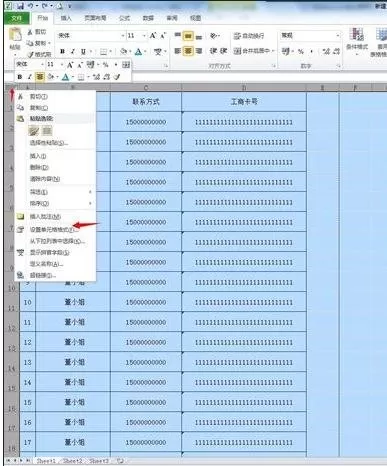Decrease font size with ribbon Shrink Font icon
Image resolution: width=387 pixels, height=466 pixels.
[x=163, y=36]
